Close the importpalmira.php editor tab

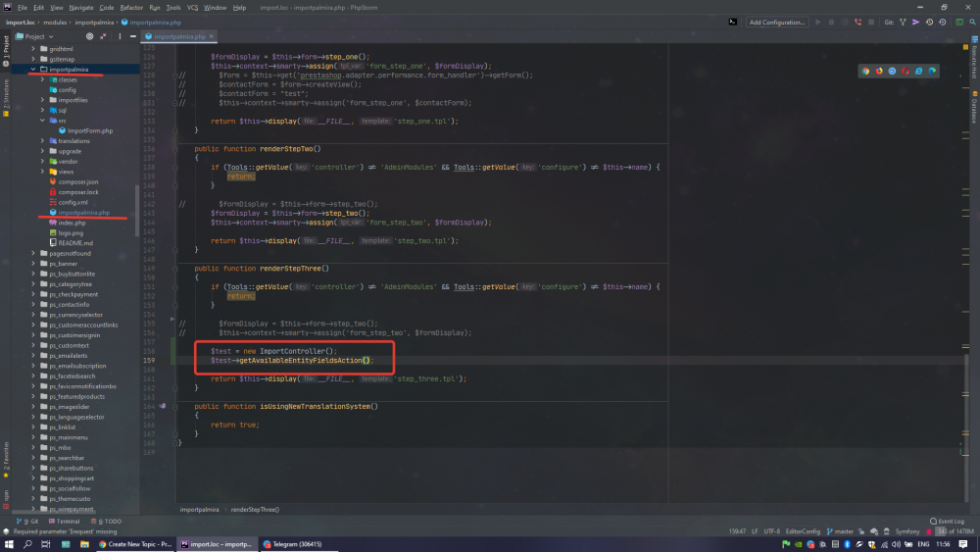pos(213,36)
